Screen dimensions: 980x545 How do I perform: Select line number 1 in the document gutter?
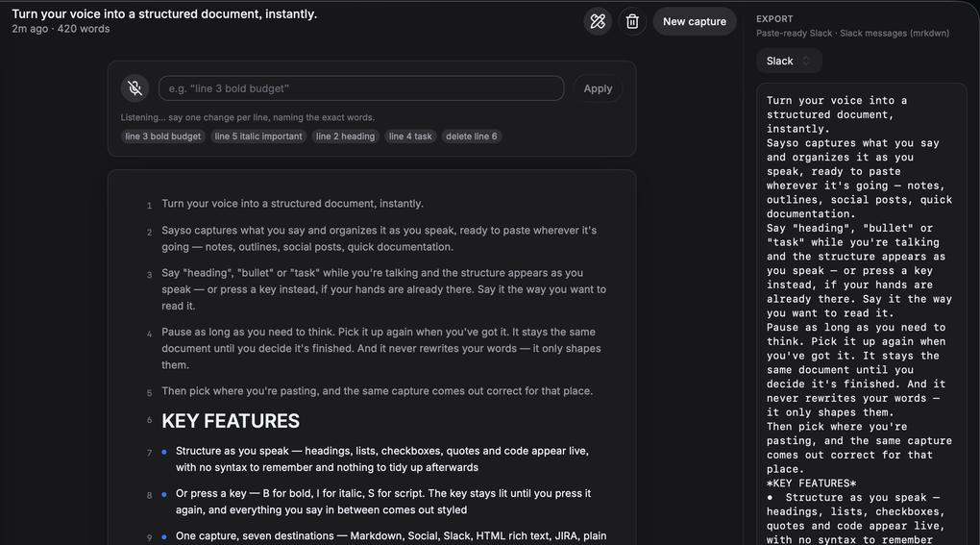tap(149, 205)
